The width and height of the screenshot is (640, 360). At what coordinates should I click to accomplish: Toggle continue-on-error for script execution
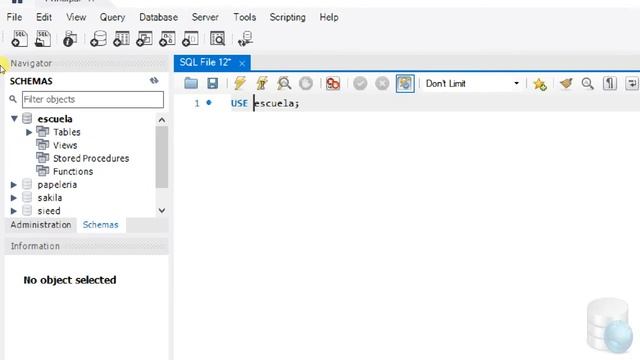click(333, 84)
